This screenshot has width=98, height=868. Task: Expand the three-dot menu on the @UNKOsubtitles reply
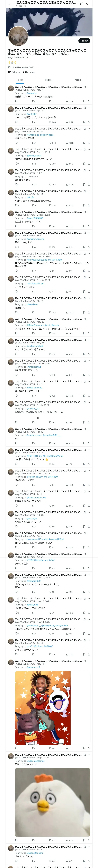89,277
